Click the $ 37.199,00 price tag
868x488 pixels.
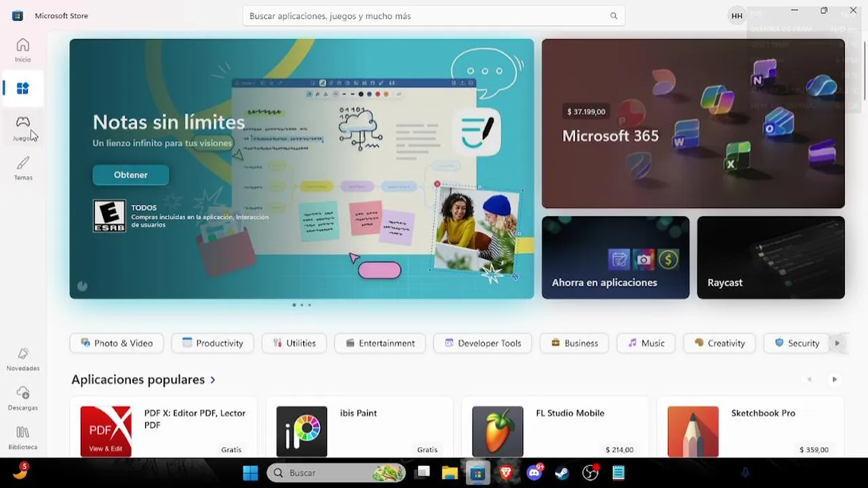[x=587, y=111]
